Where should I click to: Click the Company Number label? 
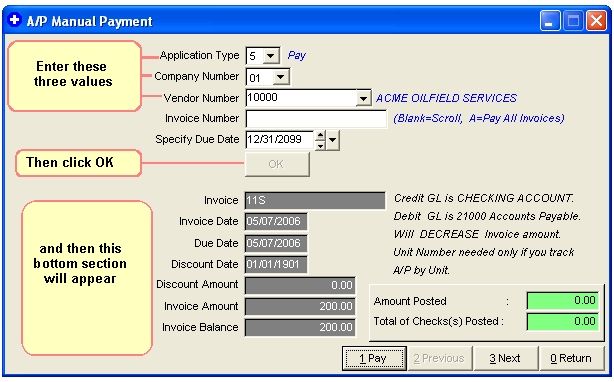[197, 76]
